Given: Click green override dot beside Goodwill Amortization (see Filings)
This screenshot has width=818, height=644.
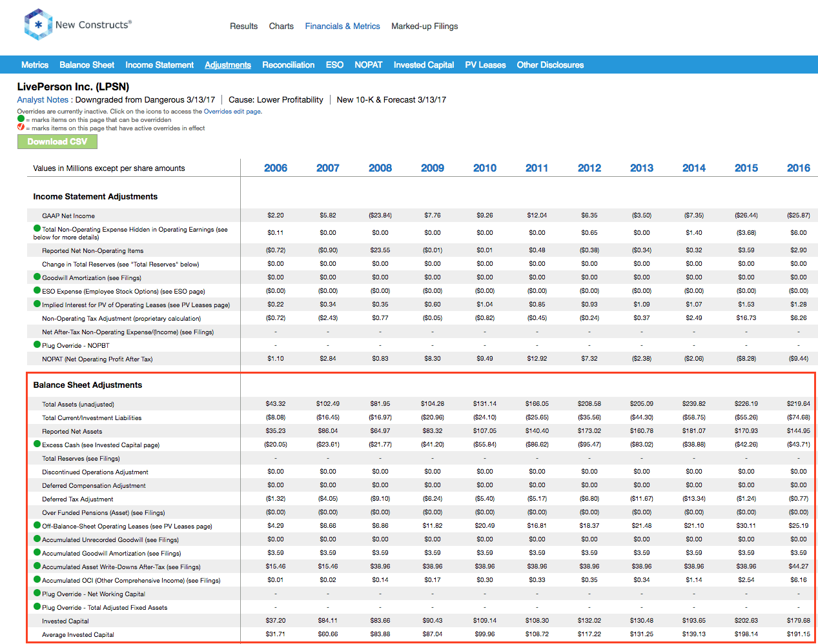Looking at the screenshot, I should point(37,277).
